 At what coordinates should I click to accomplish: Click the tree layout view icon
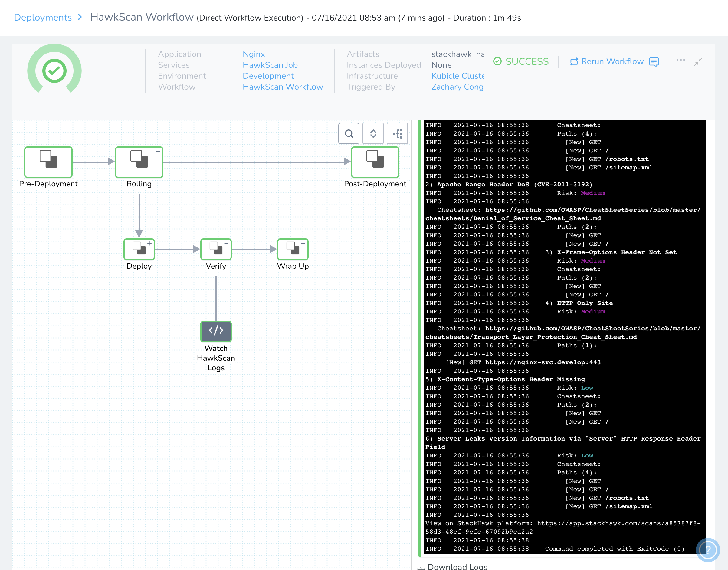pyautogui.click(x=397, y=134)
